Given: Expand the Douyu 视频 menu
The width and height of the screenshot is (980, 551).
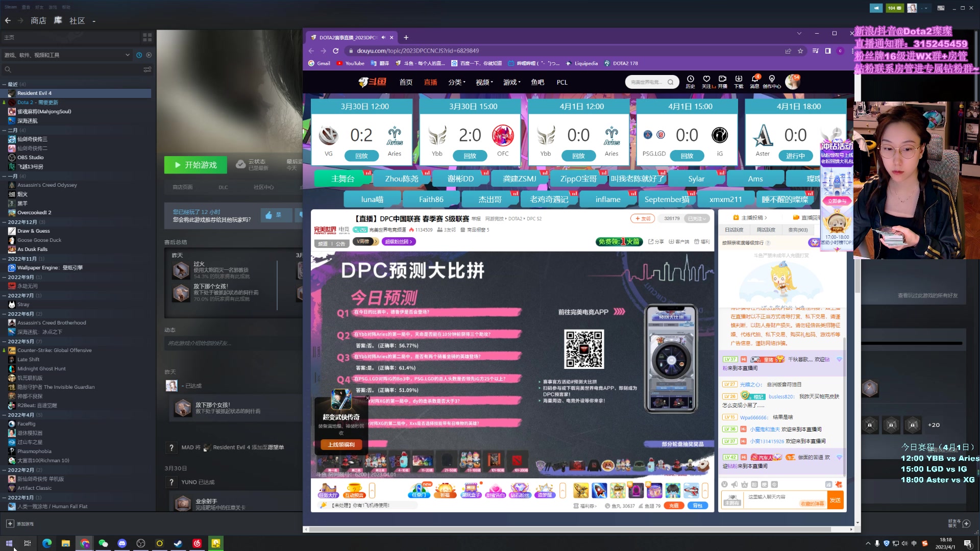Looking at the screenshot, I should point(484,82).
